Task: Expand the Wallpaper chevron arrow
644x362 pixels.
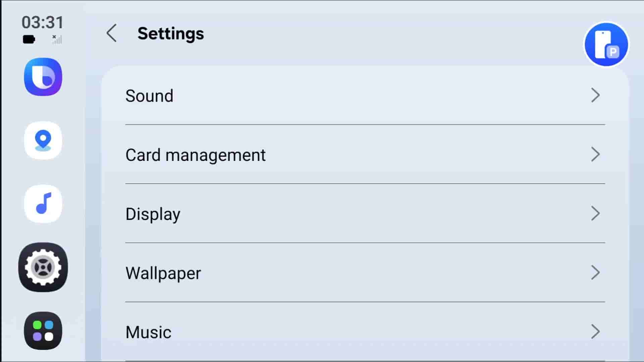Action: click(595, 273)
